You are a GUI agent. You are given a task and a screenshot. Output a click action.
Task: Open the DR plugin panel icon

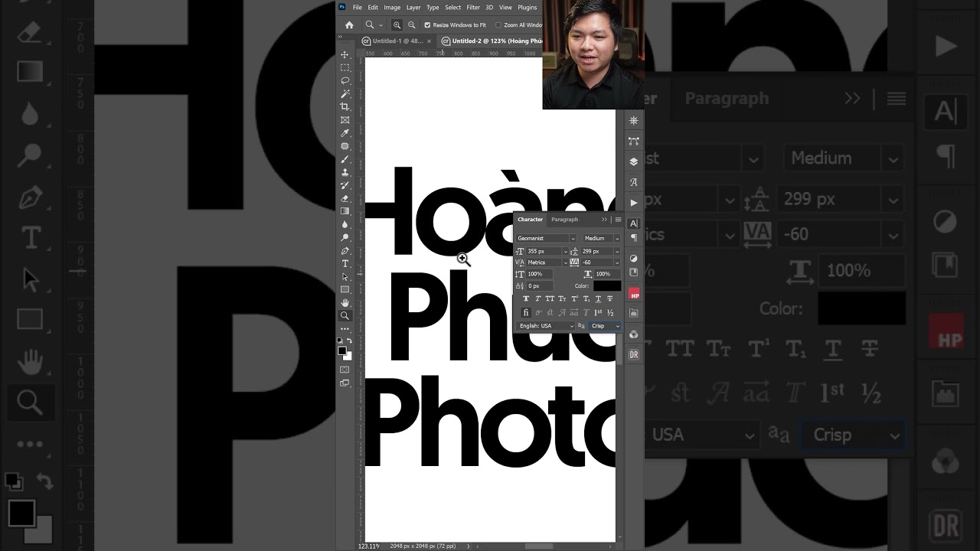634,354
